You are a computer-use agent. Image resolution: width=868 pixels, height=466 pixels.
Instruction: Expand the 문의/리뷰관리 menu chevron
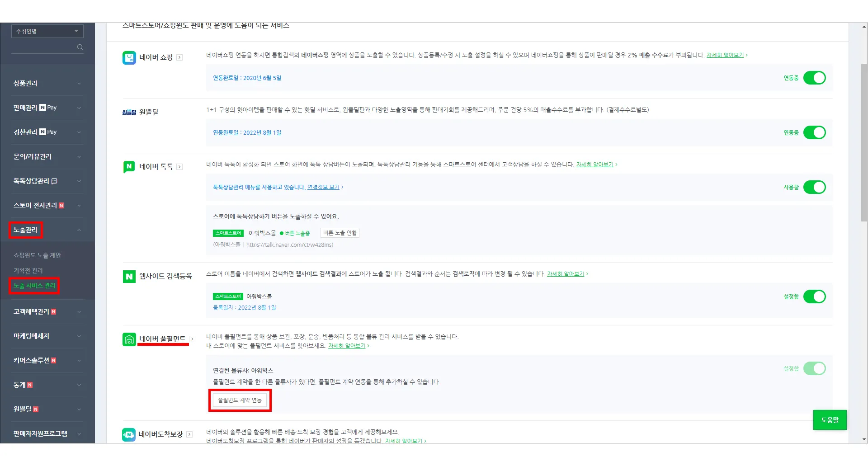79,157
